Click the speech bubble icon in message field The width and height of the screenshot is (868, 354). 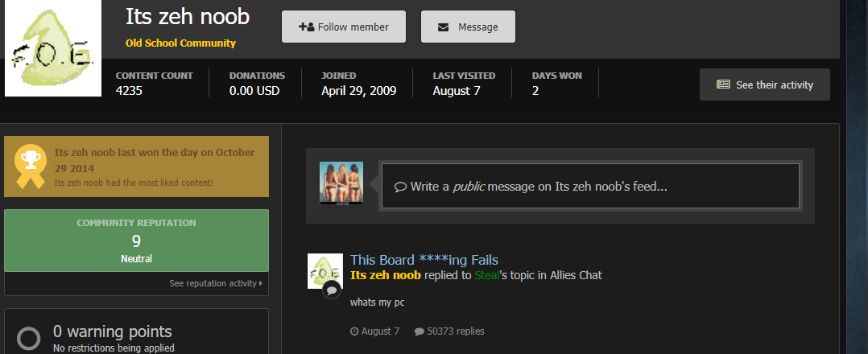[x=400, y=187]
